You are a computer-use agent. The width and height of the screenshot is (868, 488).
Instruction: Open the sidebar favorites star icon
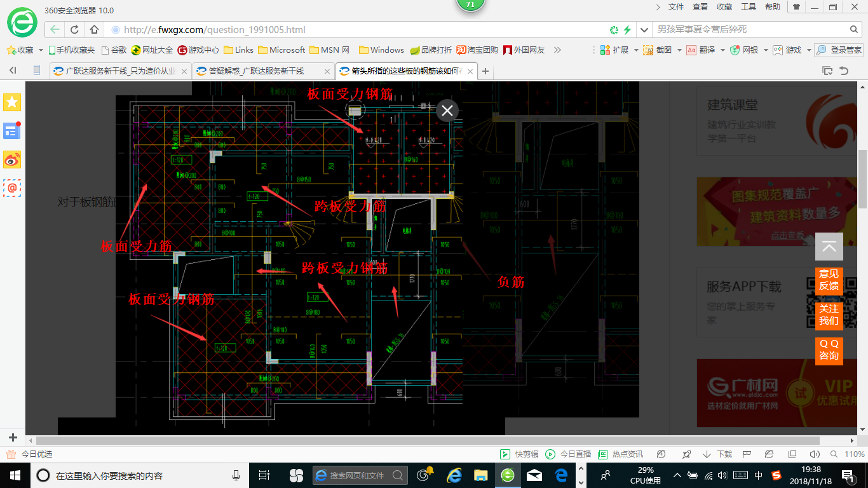12,102
